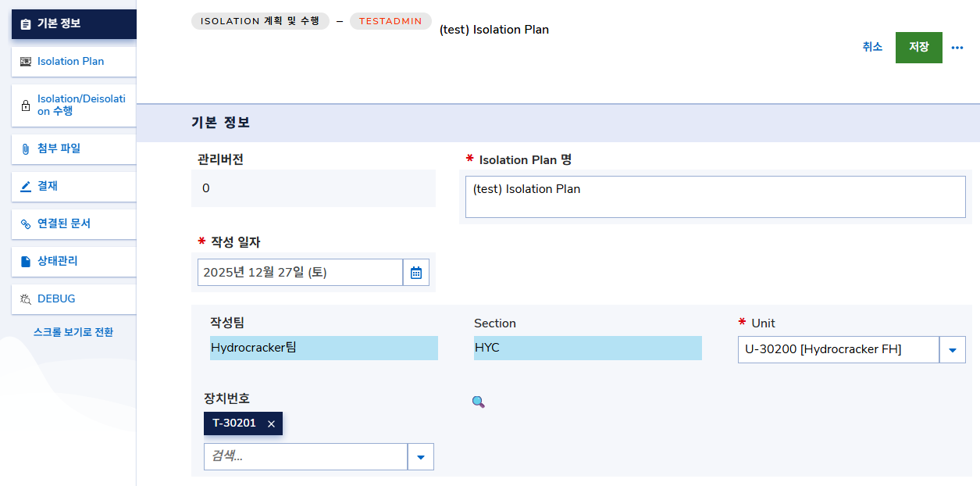This screenshot has height=486, width=980.
Task: Open the 첨부 파일 attachments tab
Action: (73, 148)
